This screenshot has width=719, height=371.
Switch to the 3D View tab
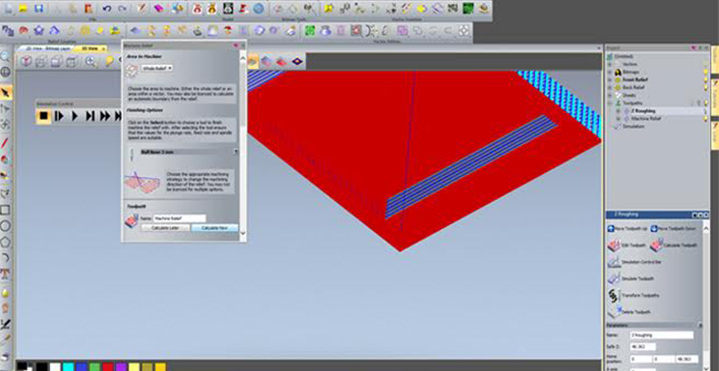90,48
